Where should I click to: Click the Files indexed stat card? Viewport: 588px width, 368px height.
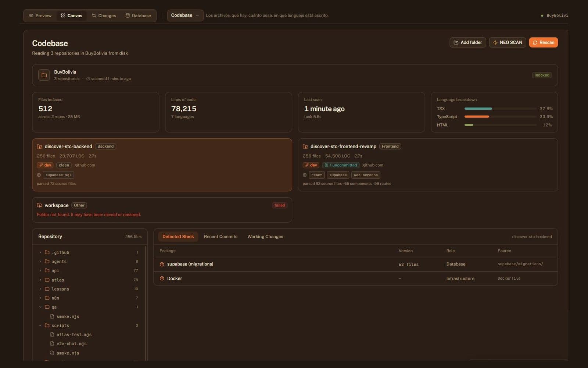coord(96,112)
